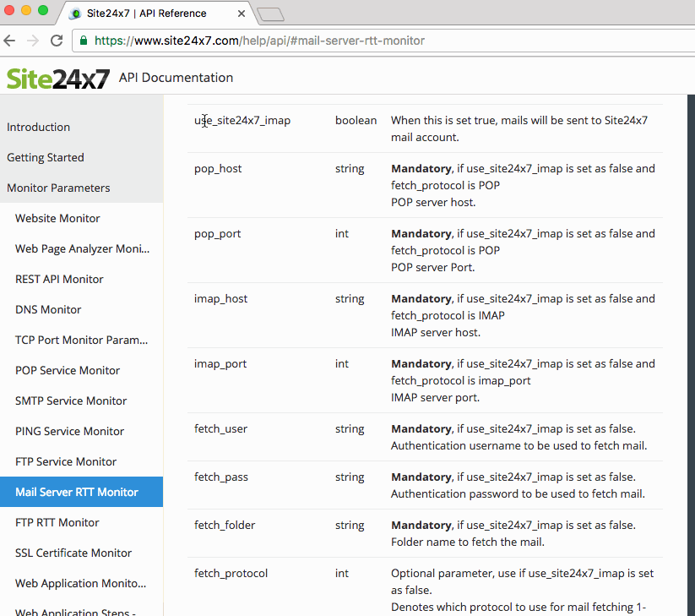Viewport: 695px width, 616px height.
Task: Open Getting Started in sidebar
Action: pyautogui.click(x=46, y=157)
